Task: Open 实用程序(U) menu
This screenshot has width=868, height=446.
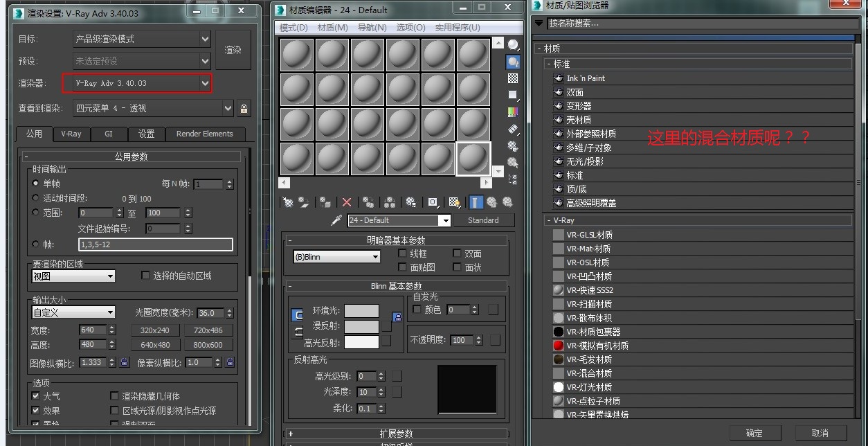Action: point(458,28)
